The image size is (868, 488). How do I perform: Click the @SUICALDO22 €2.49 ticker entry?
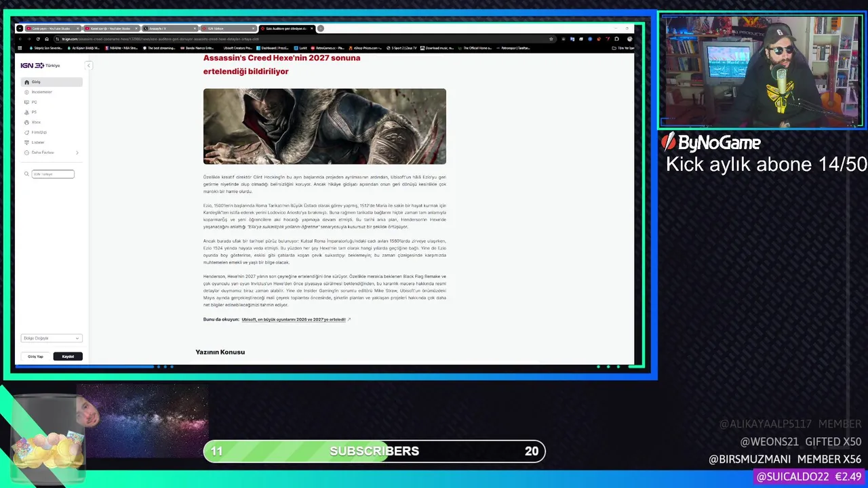[x=809, y=477]
